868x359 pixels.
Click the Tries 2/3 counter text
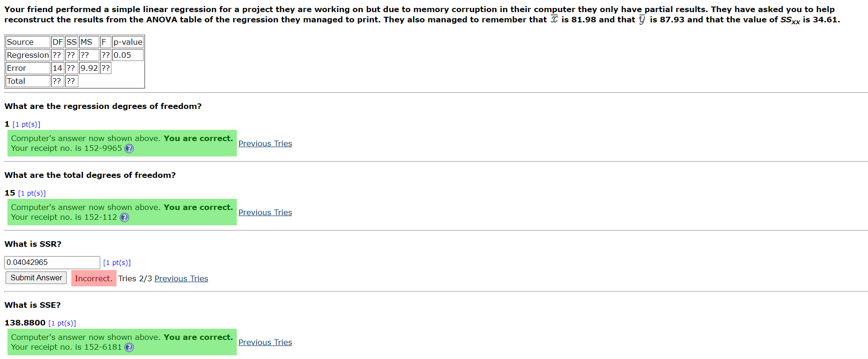[135, 278]
